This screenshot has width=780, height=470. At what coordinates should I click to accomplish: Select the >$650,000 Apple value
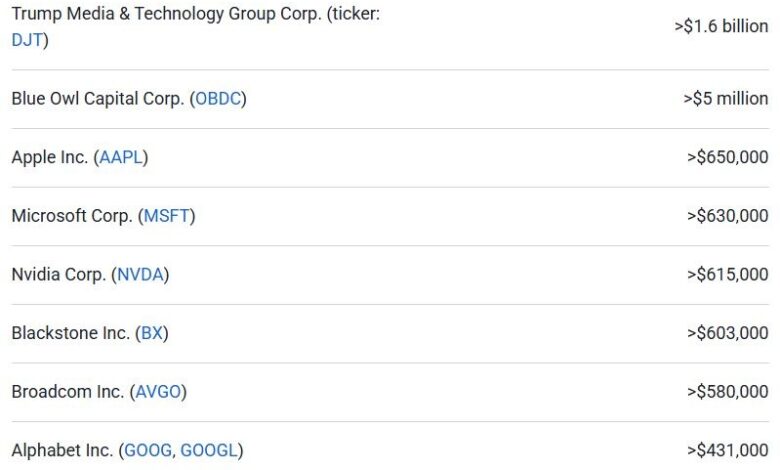(x=727, y=157)
